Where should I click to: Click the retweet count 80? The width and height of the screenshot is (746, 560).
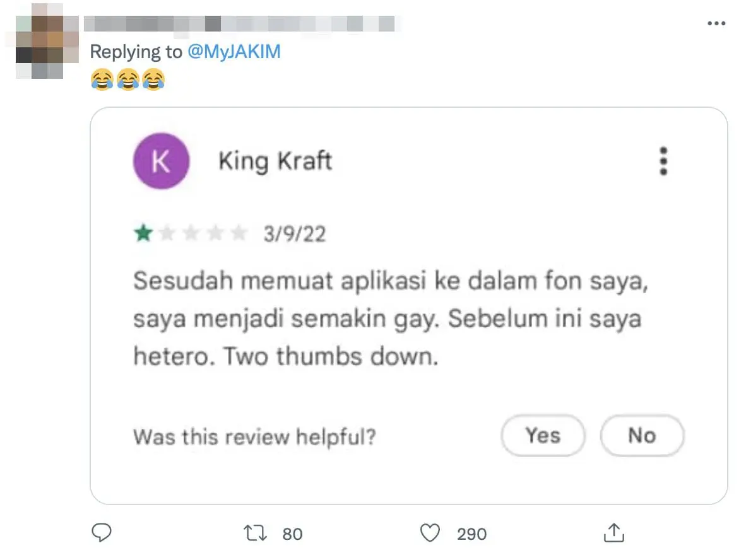(292, 534)
